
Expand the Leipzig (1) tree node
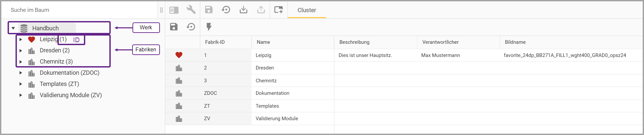pyautogui.click(x=20, y=40)
